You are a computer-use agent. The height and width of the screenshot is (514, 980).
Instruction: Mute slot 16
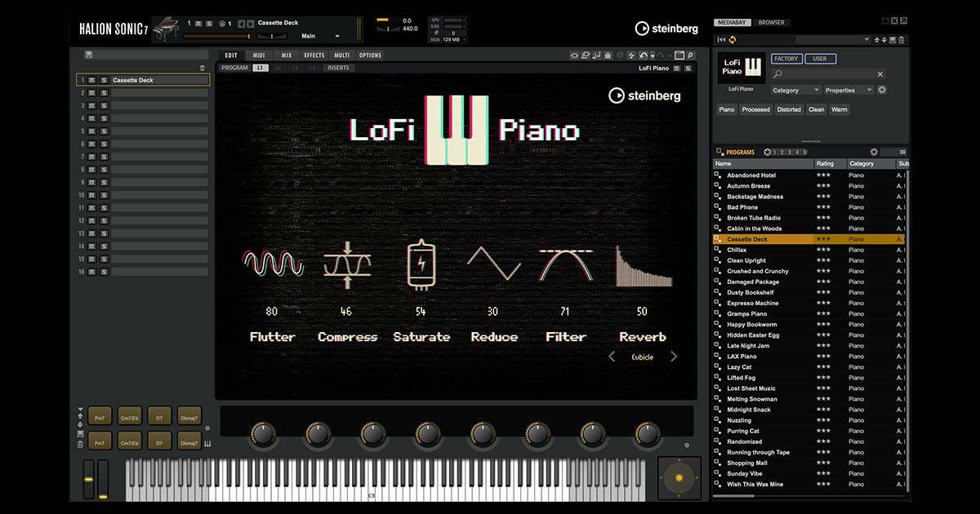[91, 272]
